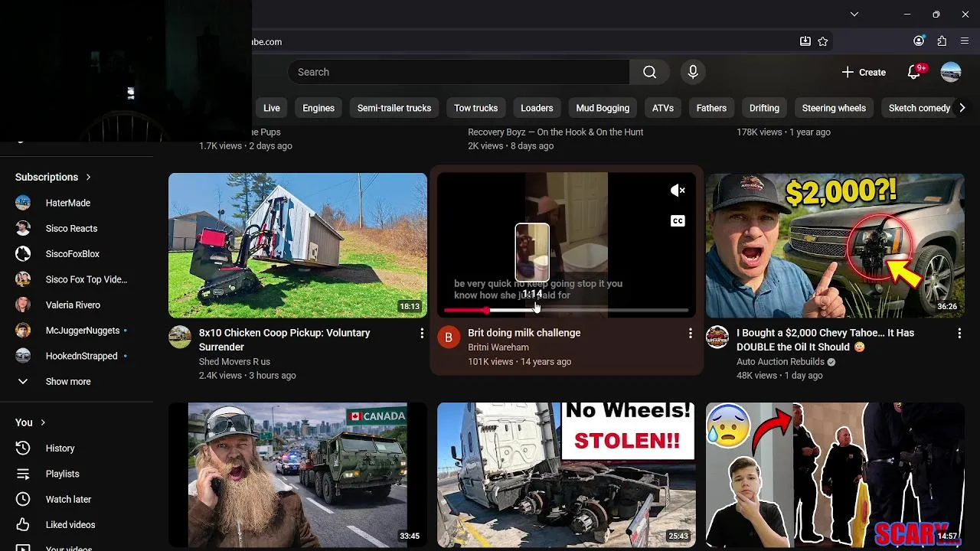Select the Loaders filter chip
Screen dimensions: 980x551
537,108
